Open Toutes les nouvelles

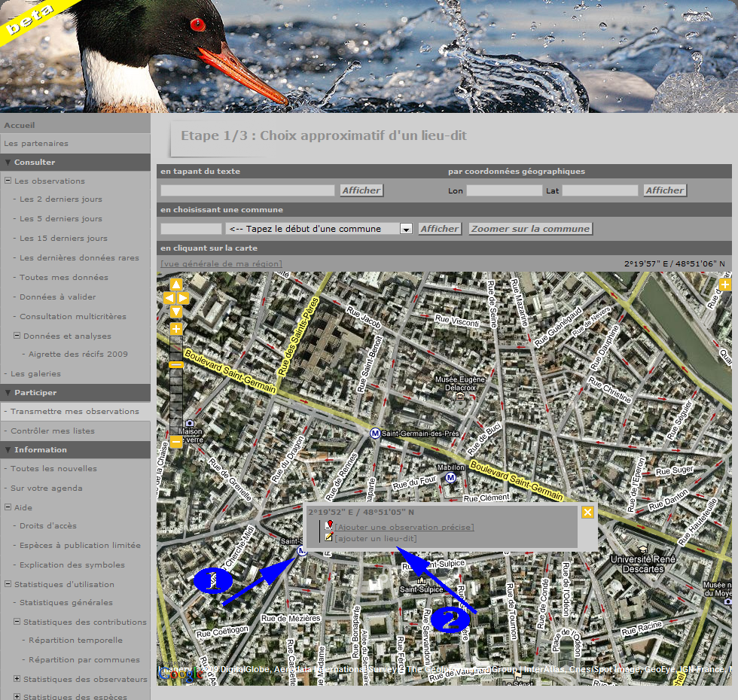(53, 468)
